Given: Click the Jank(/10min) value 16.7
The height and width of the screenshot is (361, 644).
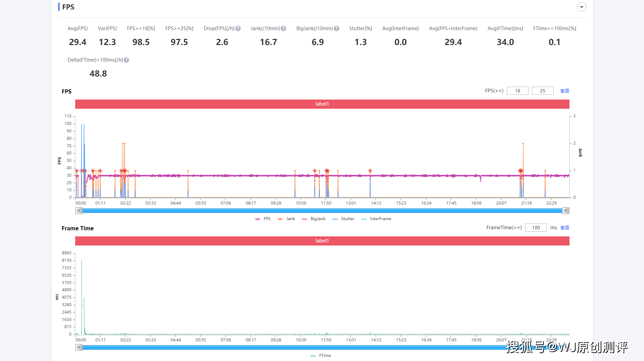Looking at the screenshot, I should tap(269, 42).
